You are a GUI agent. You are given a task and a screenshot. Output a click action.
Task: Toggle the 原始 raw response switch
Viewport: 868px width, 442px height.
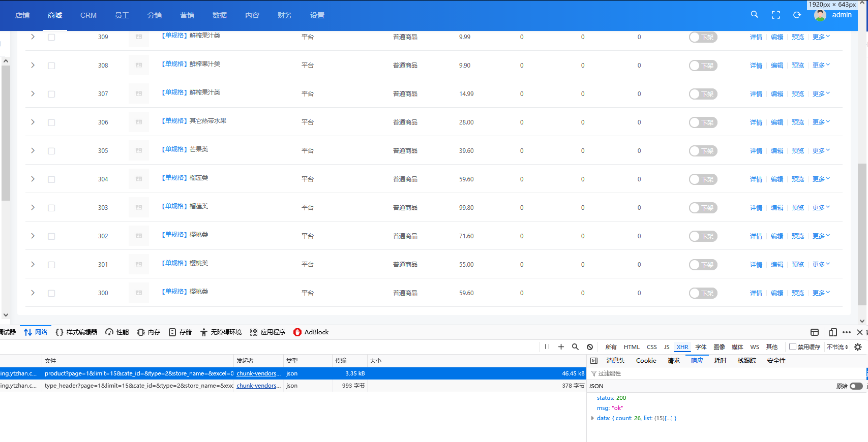click(856, 386)
